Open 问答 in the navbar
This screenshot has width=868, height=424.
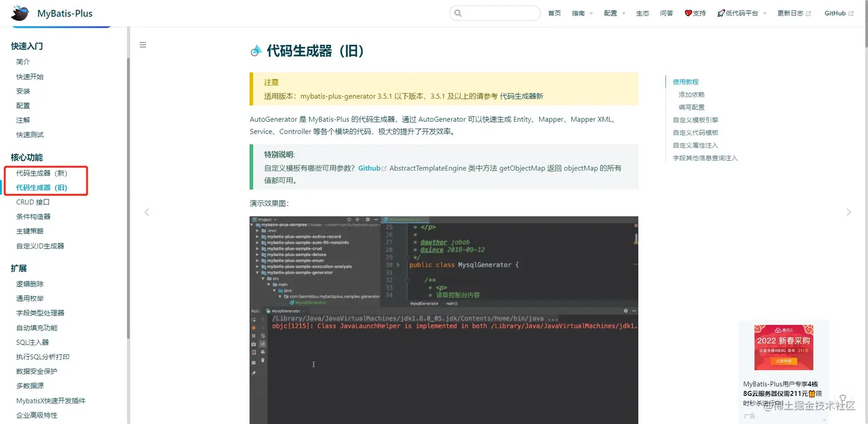click(666, 13)
